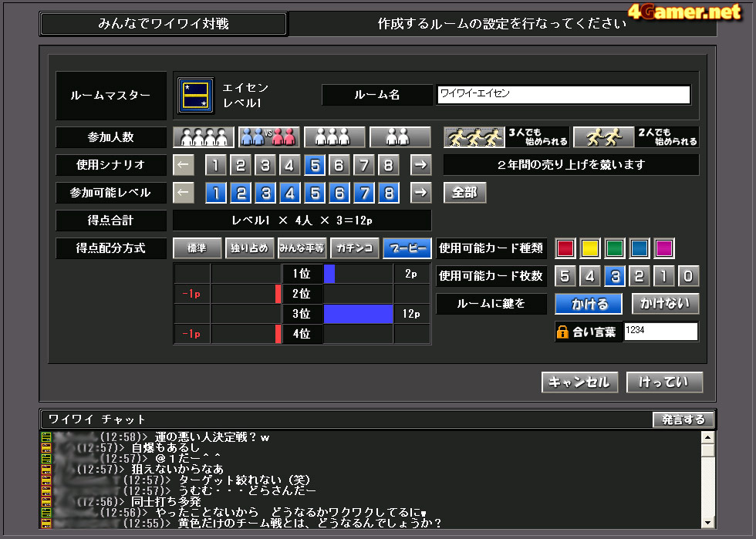The image size is (756, 539).
Task: Toggle participation level 2
Action: pyautogui.click(x=240, y=193)
